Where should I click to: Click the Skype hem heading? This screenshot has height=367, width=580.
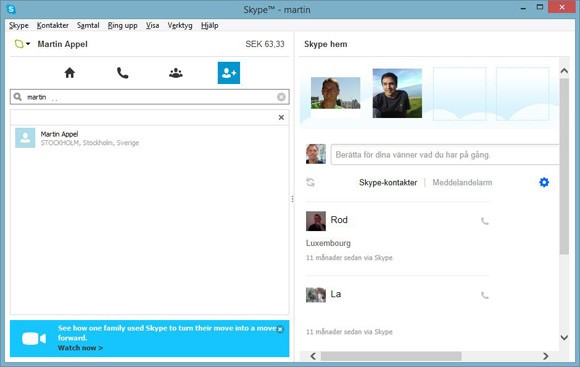coord(326,44)
